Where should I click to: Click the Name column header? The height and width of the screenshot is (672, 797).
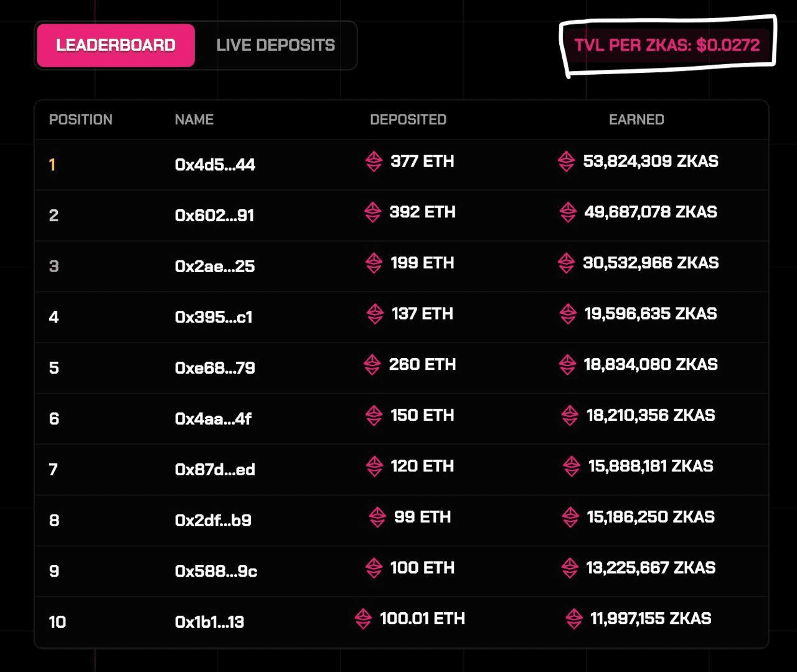pyautogui.click(x=194, y=120)
